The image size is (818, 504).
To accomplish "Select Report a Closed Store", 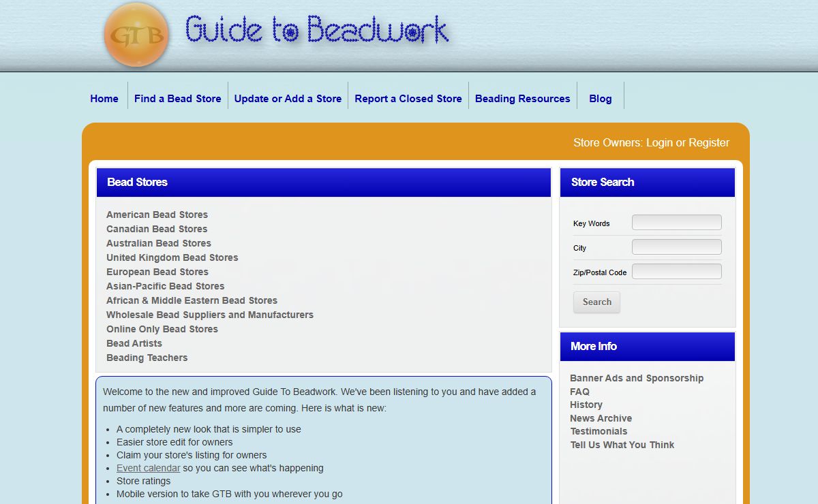I will 408,99.
